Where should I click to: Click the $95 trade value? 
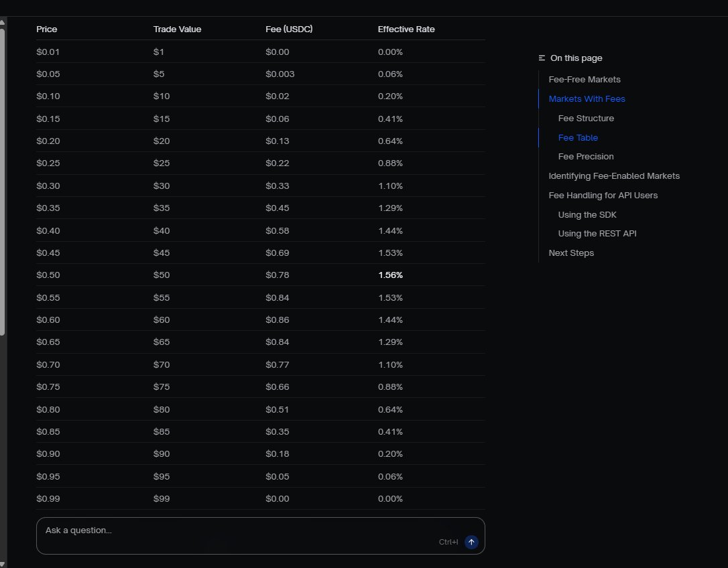coord(162,477)
